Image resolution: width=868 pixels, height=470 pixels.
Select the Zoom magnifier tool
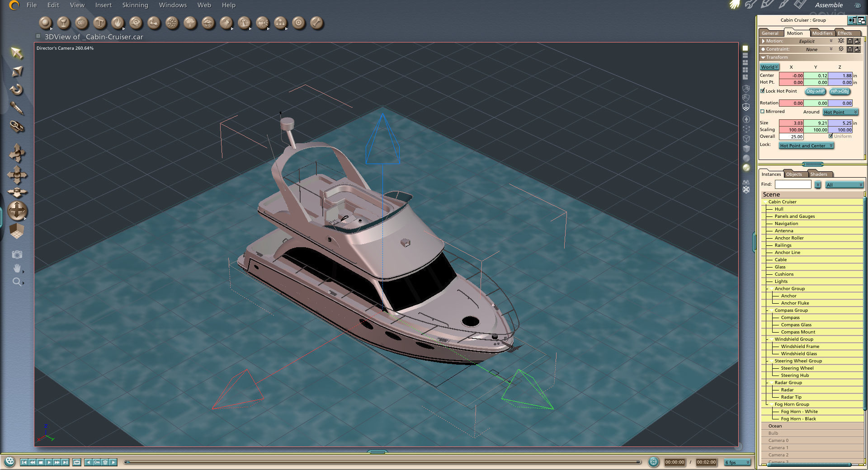tap(17, 282)
